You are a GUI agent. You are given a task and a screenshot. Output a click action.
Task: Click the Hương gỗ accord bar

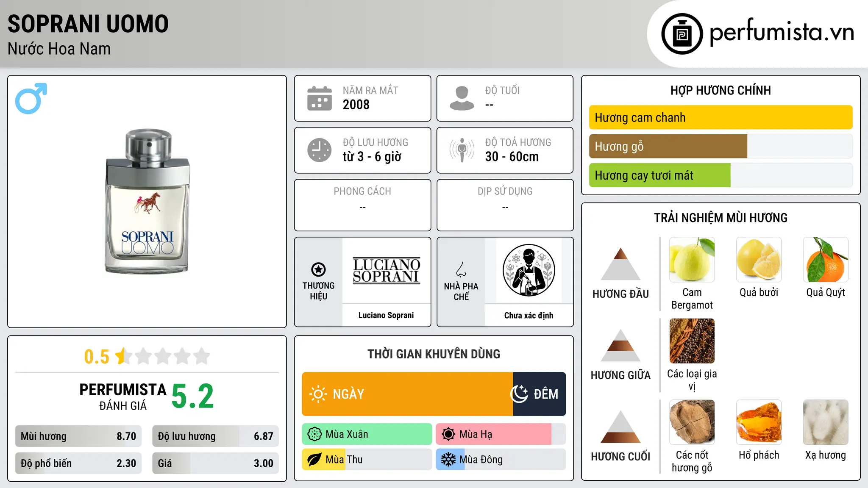(x=721, y=146)
